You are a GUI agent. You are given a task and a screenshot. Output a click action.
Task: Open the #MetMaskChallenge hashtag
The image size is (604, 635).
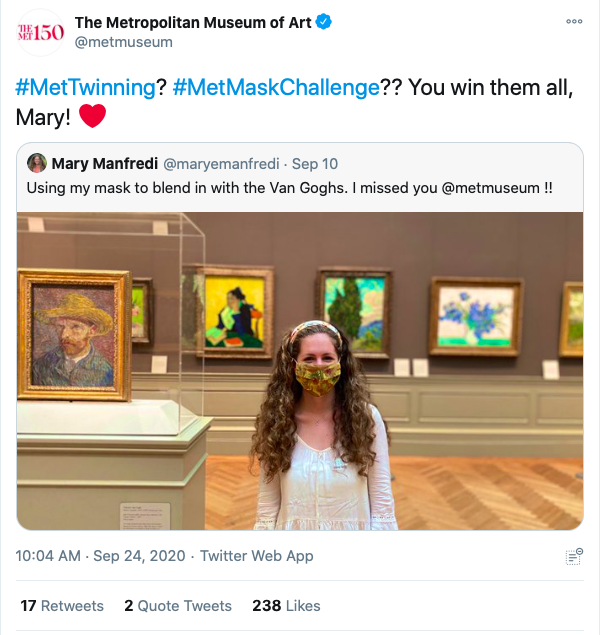pyautogui.click(x=276, y=87)
